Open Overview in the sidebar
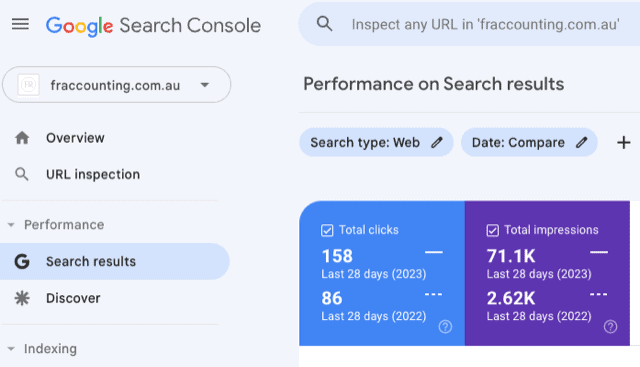Screen dimensions: 640x367 (x=75, y=138)
